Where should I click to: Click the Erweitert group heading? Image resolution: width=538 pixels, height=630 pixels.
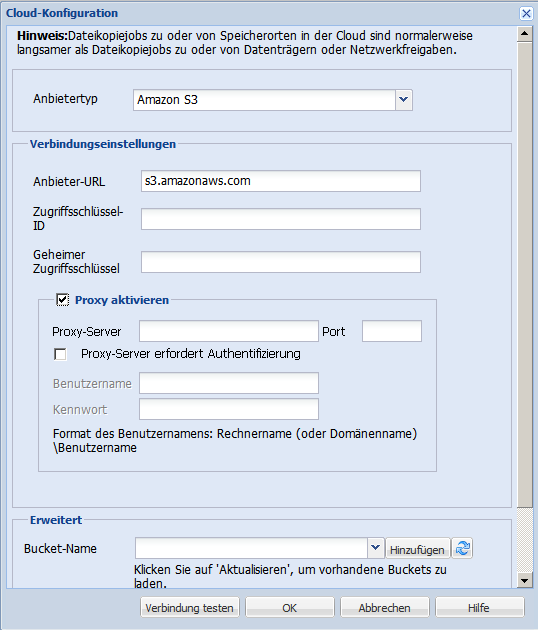tap(56, 520)
